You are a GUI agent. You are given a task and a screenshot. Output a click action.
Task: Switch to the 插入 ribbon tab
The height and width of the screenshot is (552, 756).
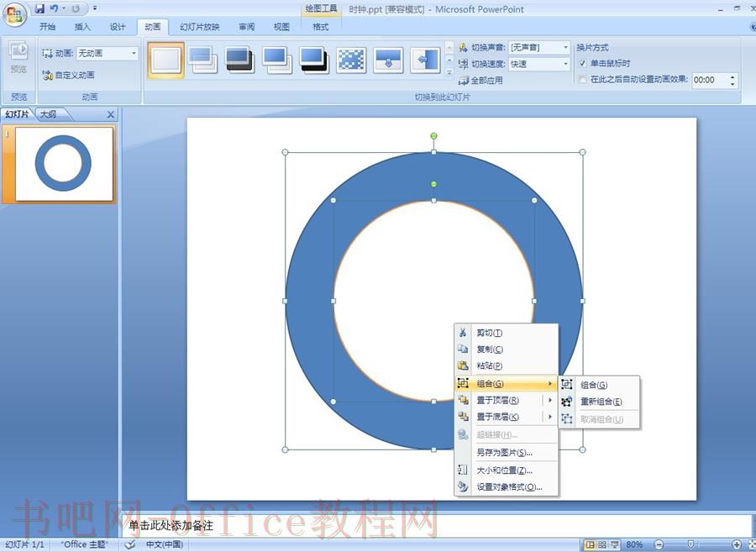tap(82, 27)
